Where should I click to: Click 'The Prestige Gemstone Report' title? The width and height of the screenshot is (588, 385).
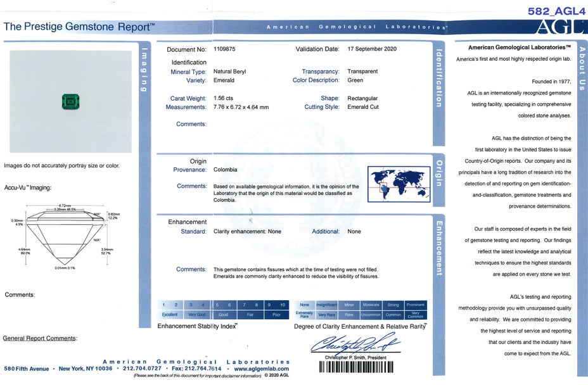coord(79,27)
